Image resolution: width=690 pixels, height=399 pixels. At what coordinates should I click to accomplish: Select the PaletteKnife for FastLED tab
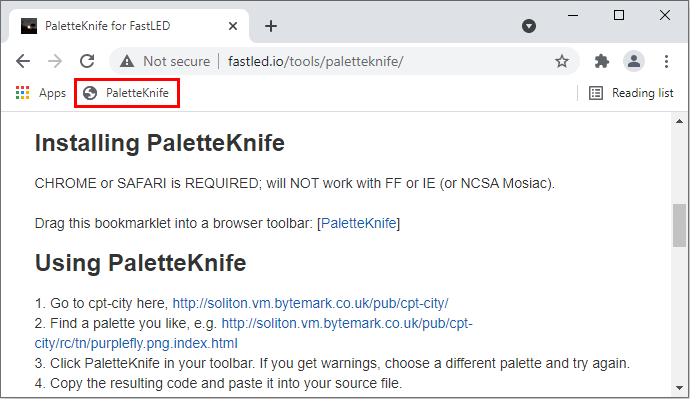click(129, 26)
